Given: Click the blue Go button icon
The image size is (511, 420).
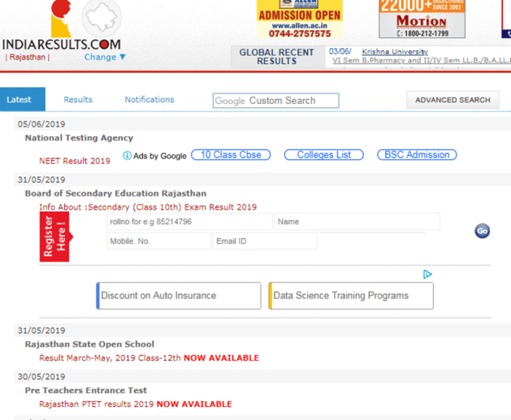Looking at the screenshot, I should tap(482, 231).
